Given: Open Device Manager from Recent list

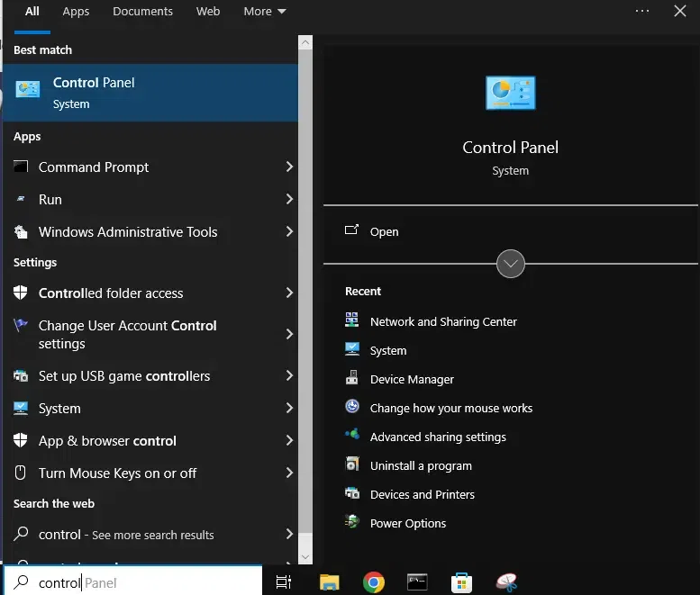Looking at the screenshot, I should point(412,379).
